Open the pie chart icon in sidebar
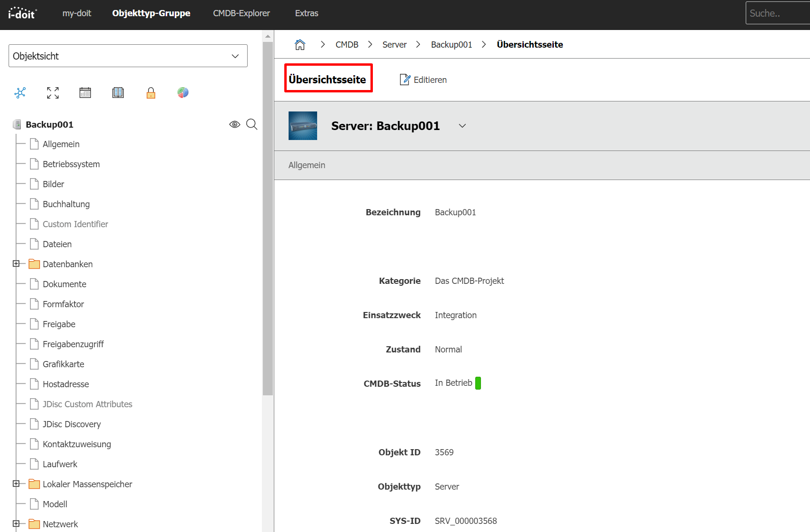The width and height of the screenshot is (810, 532). pos(183,92)
